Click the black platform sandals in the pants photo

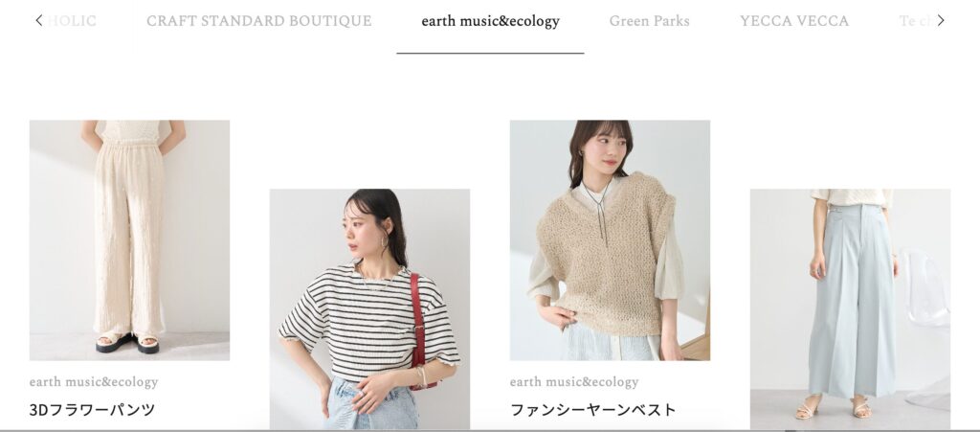point(127,342)
